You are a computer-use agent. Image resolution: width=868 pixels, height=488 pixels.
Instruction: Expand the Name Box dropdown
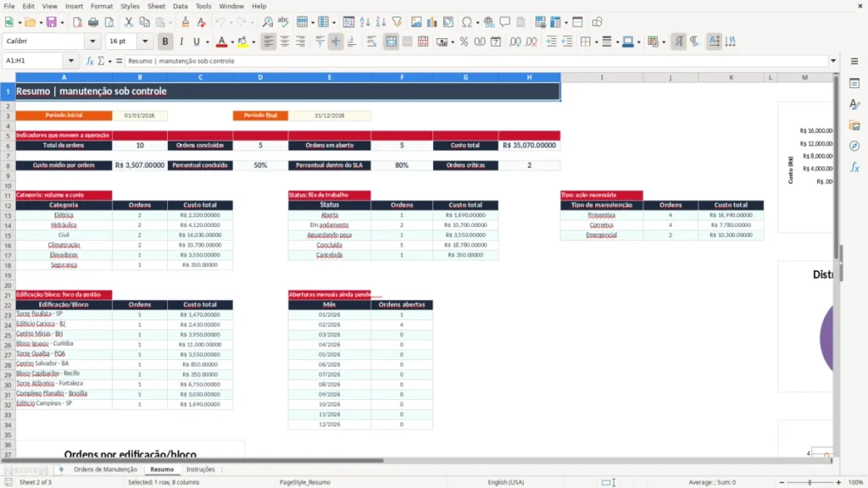[71, 60]
